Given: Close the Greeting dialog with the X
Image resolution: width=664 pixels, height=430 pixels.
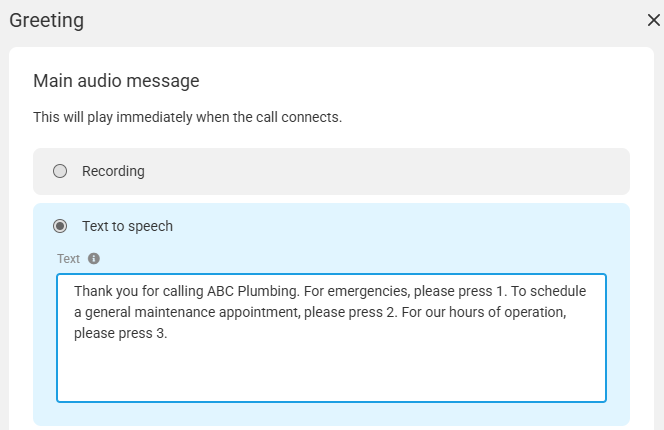Looking at the screenshot, I should tap(653, 20).
